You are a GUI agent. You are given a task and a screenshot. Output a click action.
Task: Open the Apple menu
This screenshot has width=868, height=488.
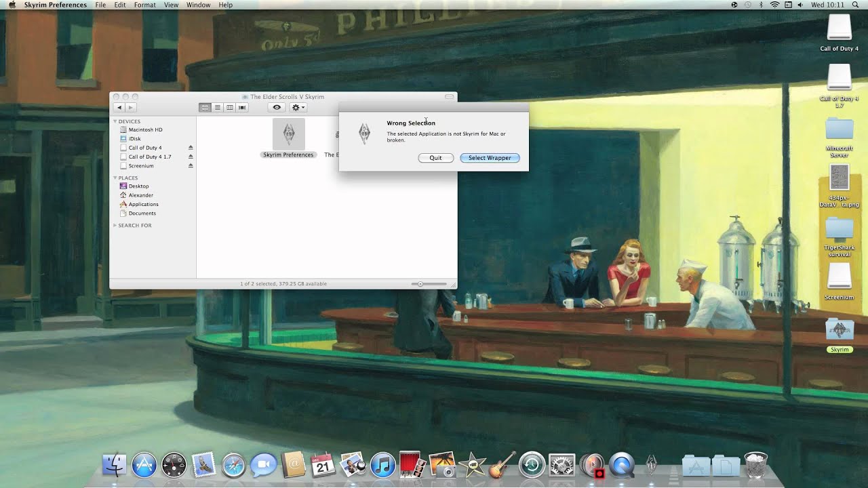(12, 5)
